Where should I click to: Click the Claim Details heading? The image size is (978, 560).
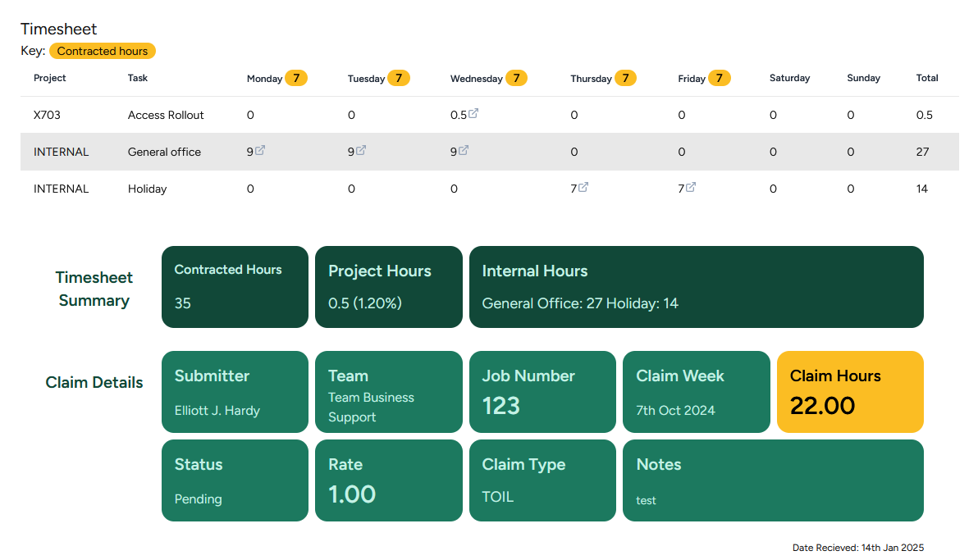(x=94, y=382)
